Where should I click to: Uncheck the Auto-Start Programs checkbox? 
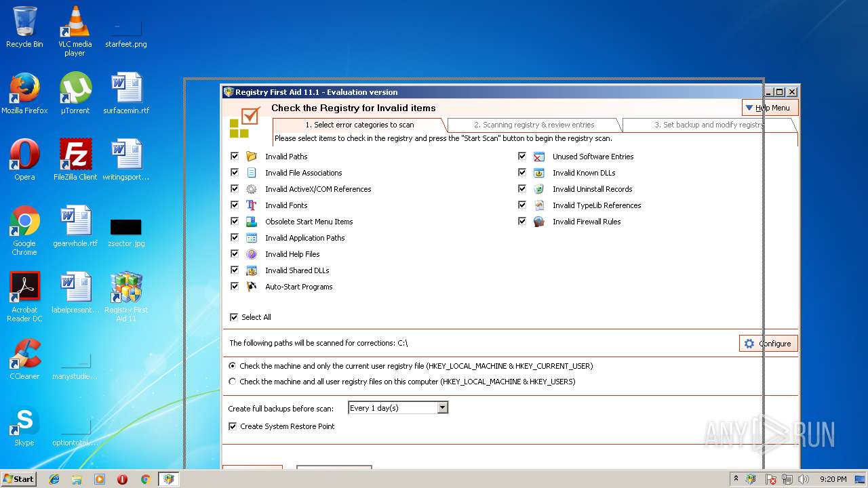235,286
